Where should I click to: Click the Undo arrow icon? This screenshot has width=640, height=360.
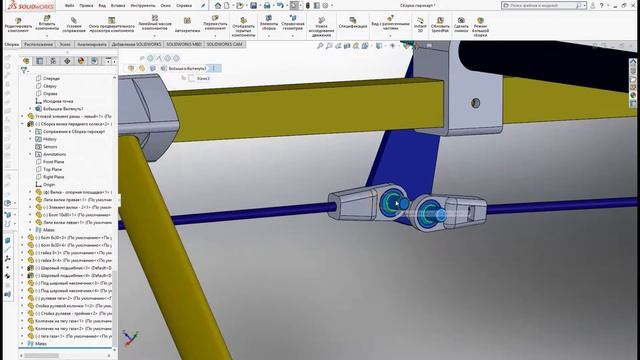click(x=280, y=5)
